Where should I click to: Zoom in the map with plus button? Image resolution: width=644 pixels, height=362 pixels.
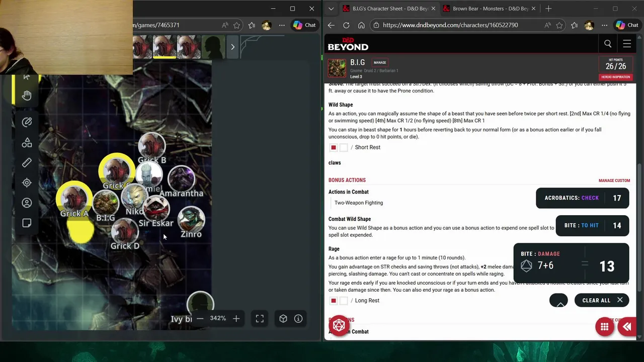[x=236, y=318]
